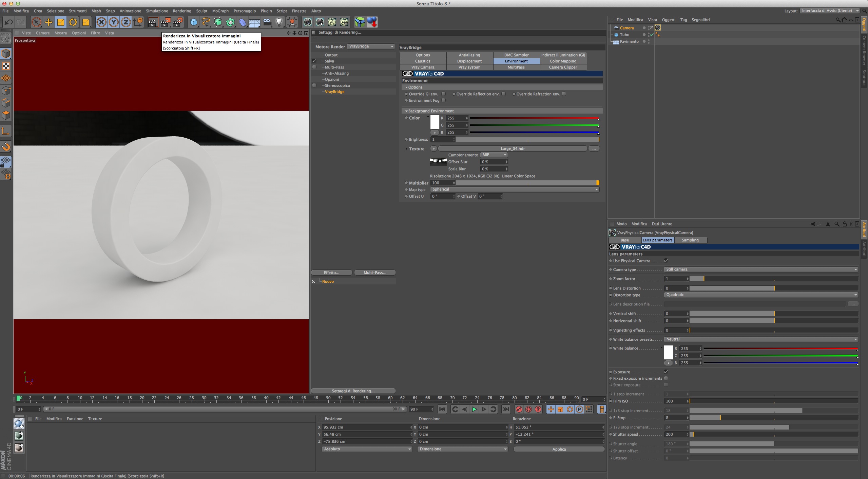Click the record keyframe icon
The width and height of the screenshot is (868, 479).
pos(519,409)
